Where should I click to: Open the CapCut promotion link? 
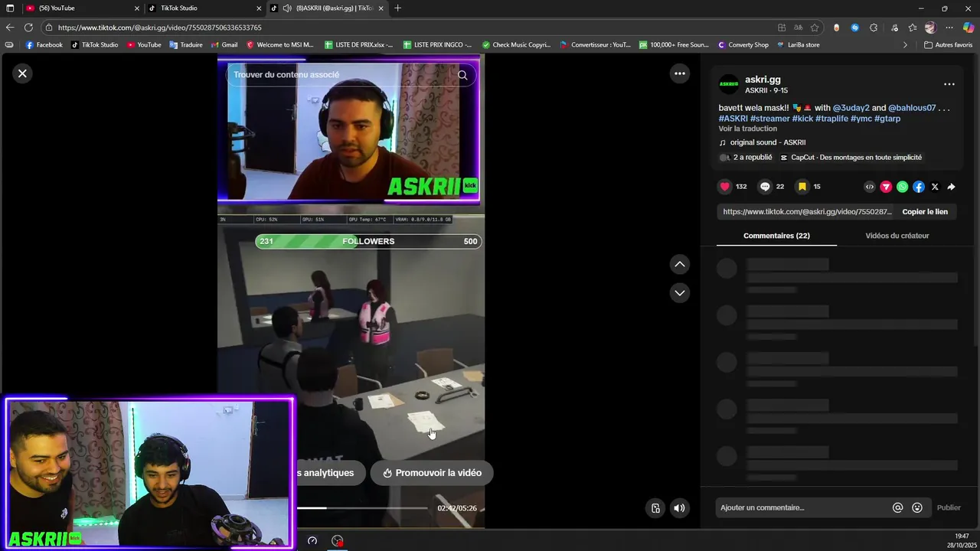pyautogui.click(x=851, y=158)
